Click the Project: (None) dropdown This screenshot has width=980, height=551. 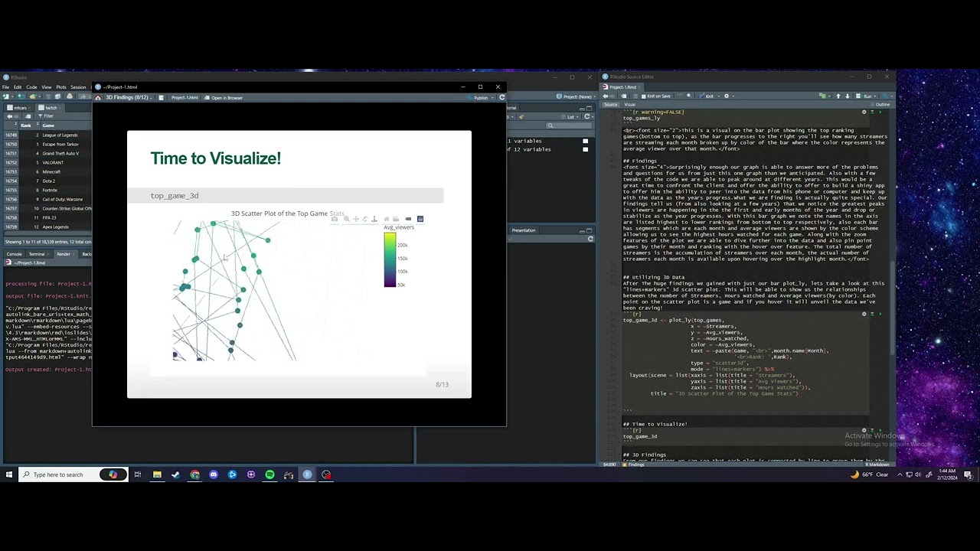tap(577, 96)
